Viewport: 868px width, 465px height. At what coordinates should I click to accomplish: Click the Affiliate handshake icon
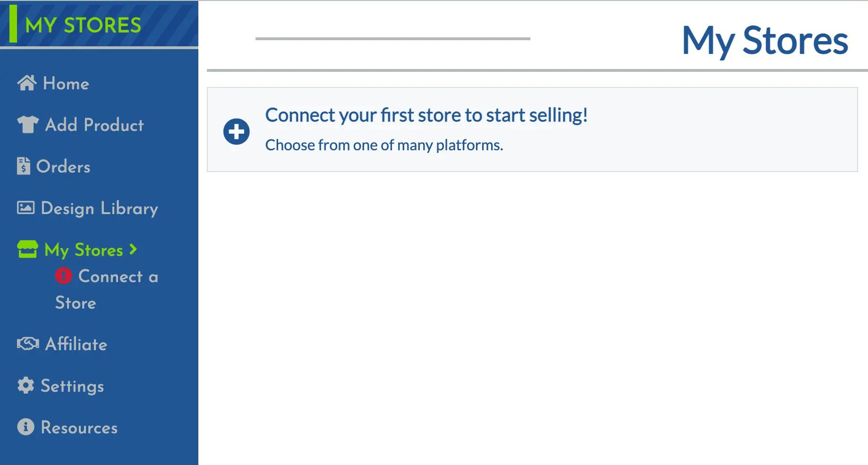click(28, 344)
